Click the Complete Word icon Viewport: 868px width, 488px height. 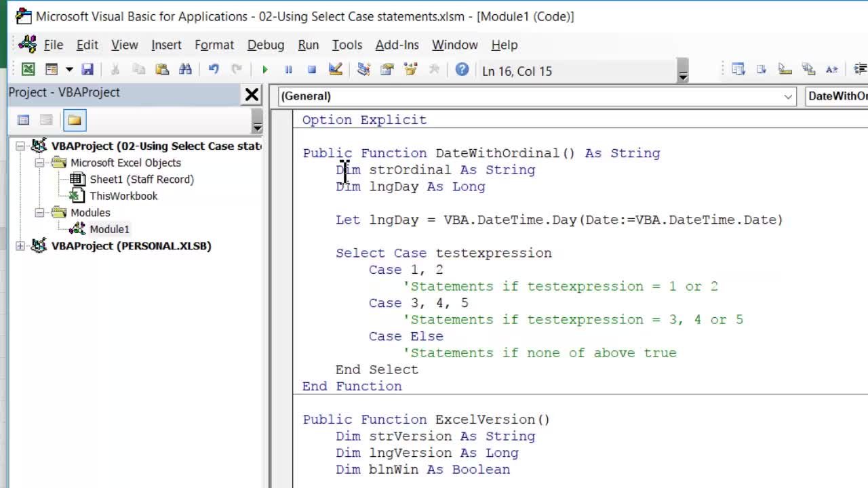pos(832,69)
